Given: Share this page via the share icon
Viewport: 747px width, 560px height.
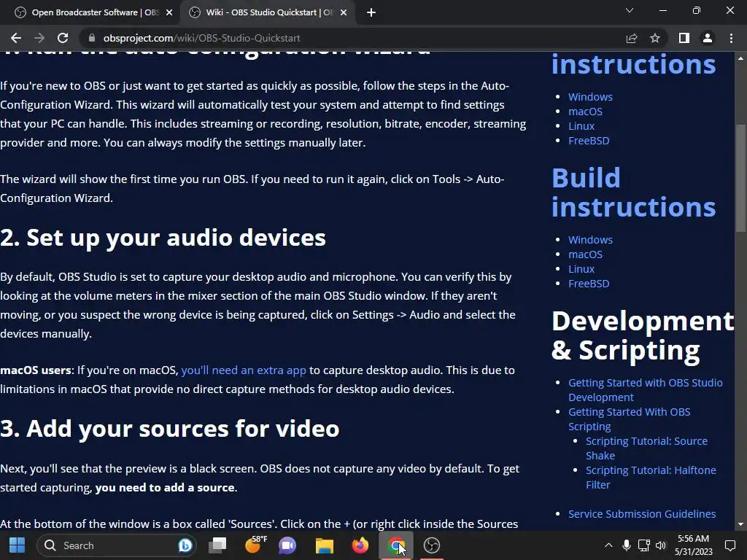Looking at the screenshot, I should (632, 38).
